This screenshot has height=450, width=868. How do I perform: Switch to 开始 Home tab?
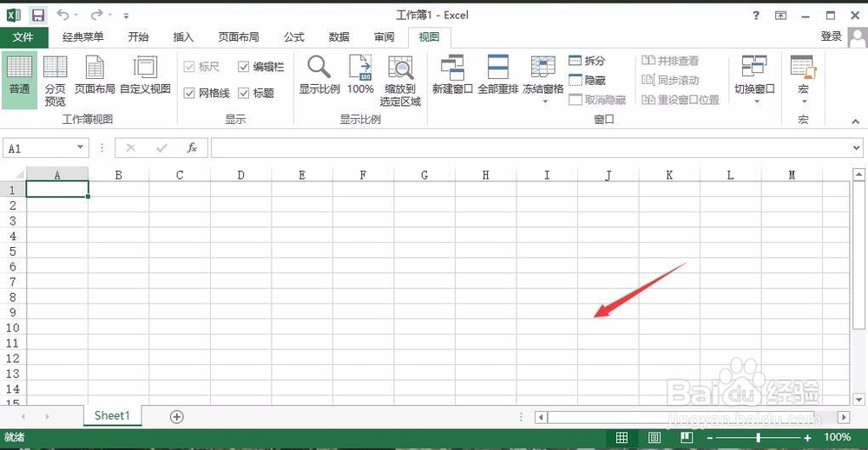(x=138, y=37)
